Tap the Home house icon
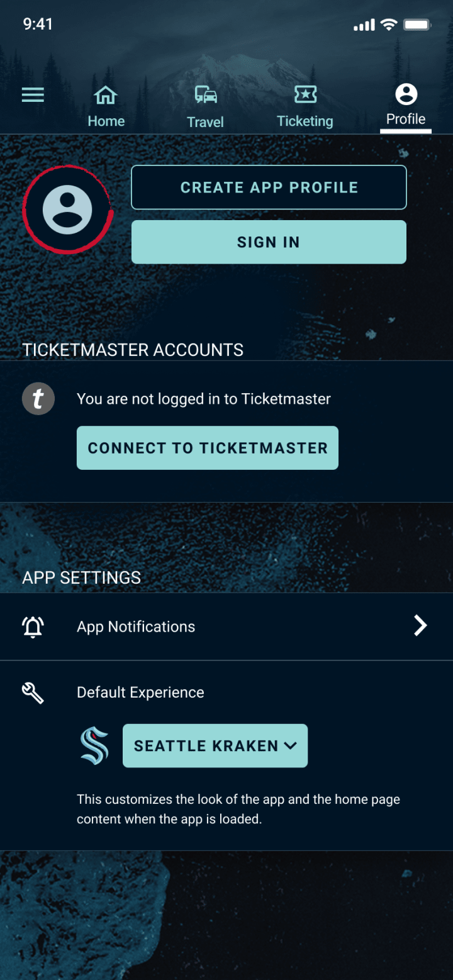Viewport: 453px width, 980px height. coord(106,95)
